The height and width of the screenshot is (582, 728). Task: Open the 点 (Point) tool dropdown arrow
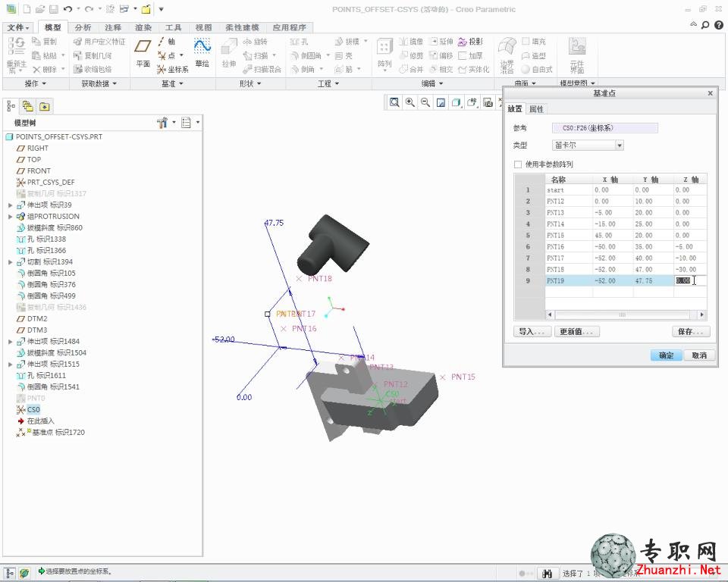pyautogui.click(x=181, y=55)
